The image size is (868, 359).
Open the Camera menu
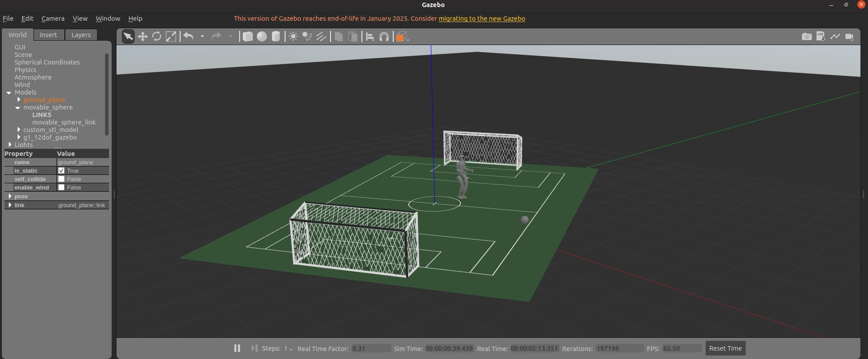tap(53, 19)
